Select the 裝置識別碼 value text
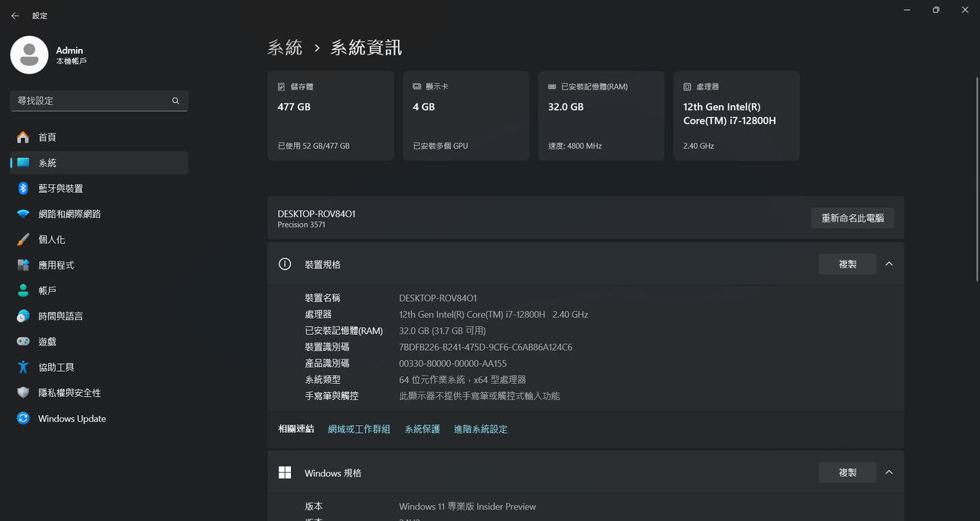Screen dimensions: 980x521 [485, 347]
